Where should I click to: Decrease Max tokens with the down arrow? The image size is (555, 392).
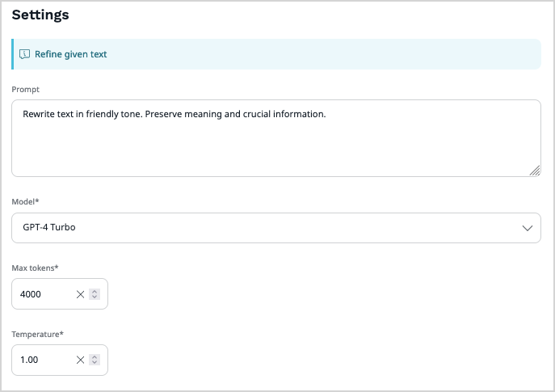[95, 297]
